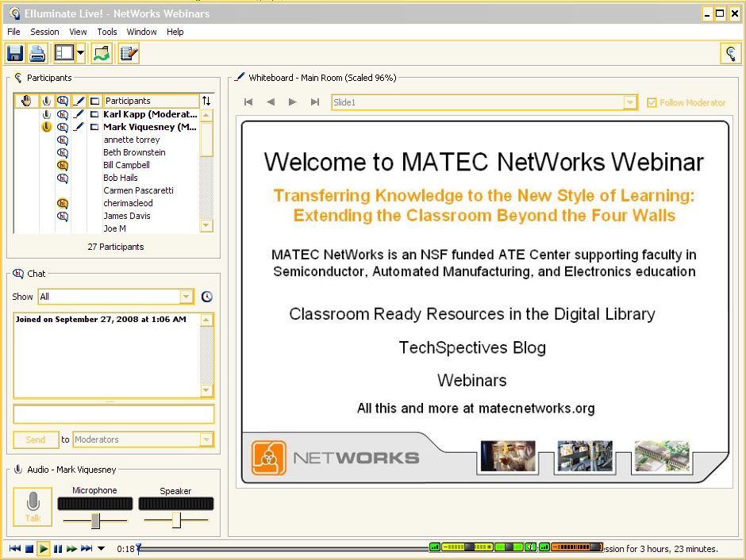Click the chat timestamp clock icon
Screen dimensions: 746x560
206,297
